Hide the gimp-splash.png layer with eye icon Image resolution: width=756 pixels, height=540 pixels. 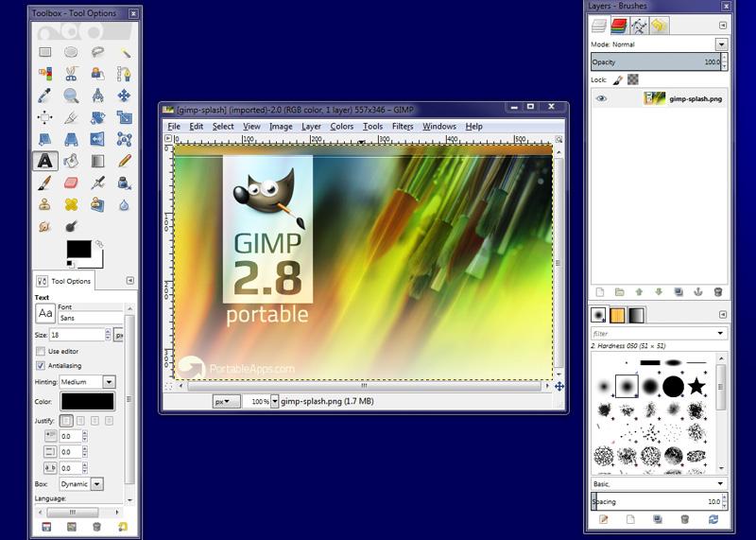(x=601, y=98)
